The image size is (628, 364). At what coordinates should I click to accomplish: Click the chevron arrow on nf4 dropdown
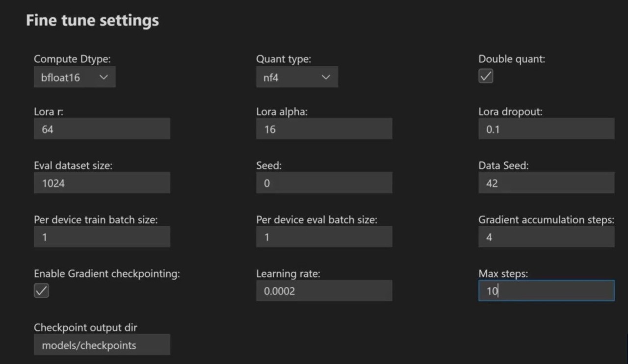[x=326, y=78]
